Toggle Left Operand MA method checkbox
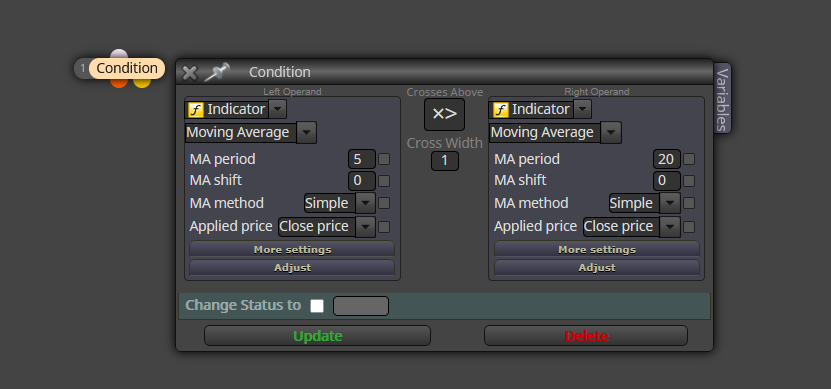 click(x=384, y=203)
